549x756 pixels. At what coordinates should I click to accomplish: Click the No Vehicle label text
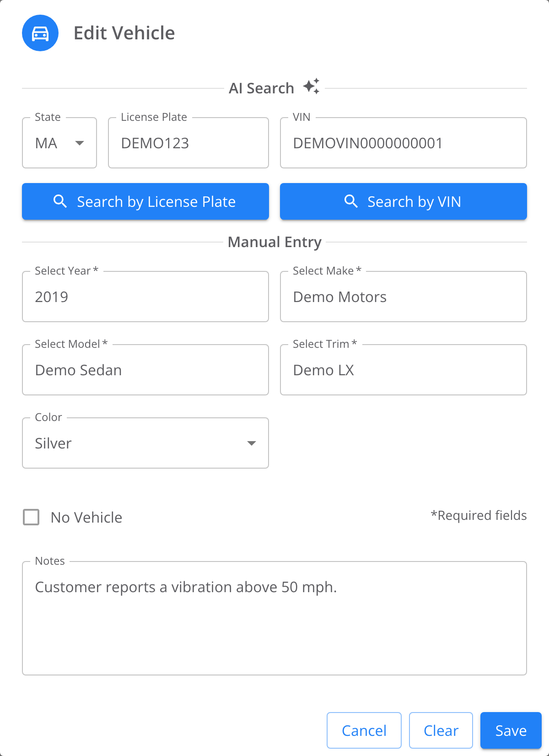(86, 518)
